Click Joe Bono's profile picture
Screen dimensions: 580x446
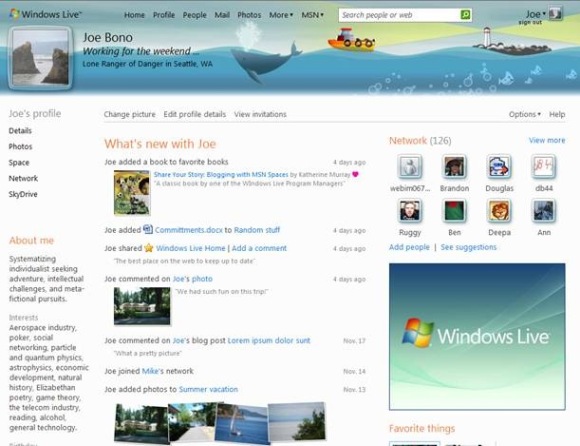(40, 58)
